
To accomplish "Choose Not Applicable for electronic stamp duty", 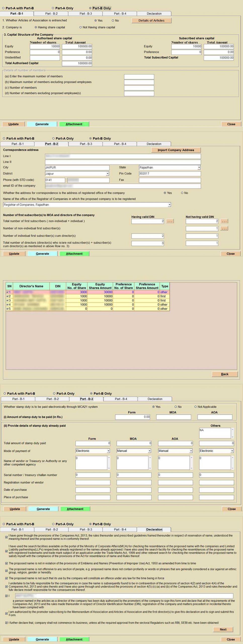I will pyautogui.click(x=196, y=407).
